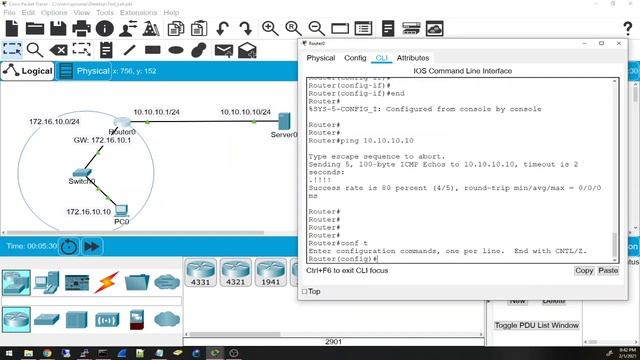The image size is (640, 360).
Task: Open the drawing palette rectangle icon
Action: 340,29
